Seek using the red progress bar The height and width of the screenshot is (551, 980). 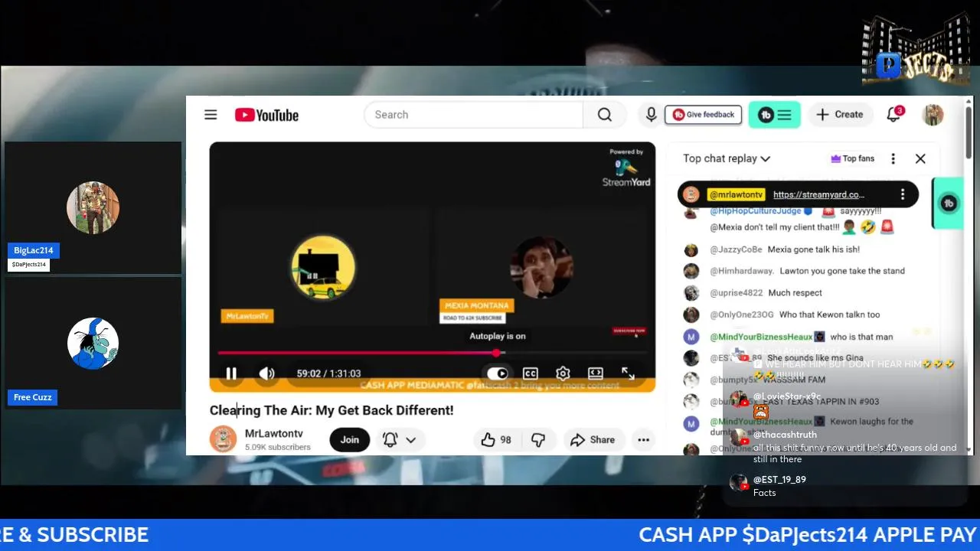click(x=433, y=353)
